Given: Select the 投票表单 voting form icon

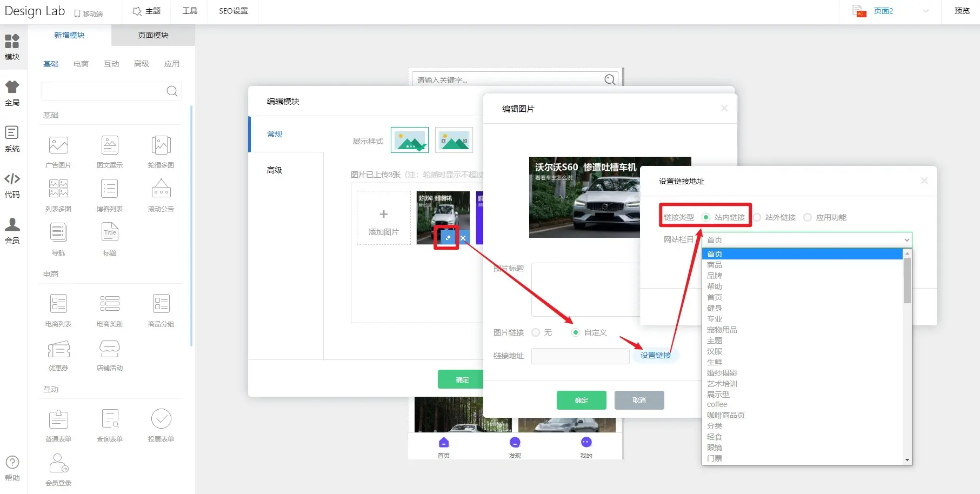Looking at the screenshot, I should [x=161, y=419].
